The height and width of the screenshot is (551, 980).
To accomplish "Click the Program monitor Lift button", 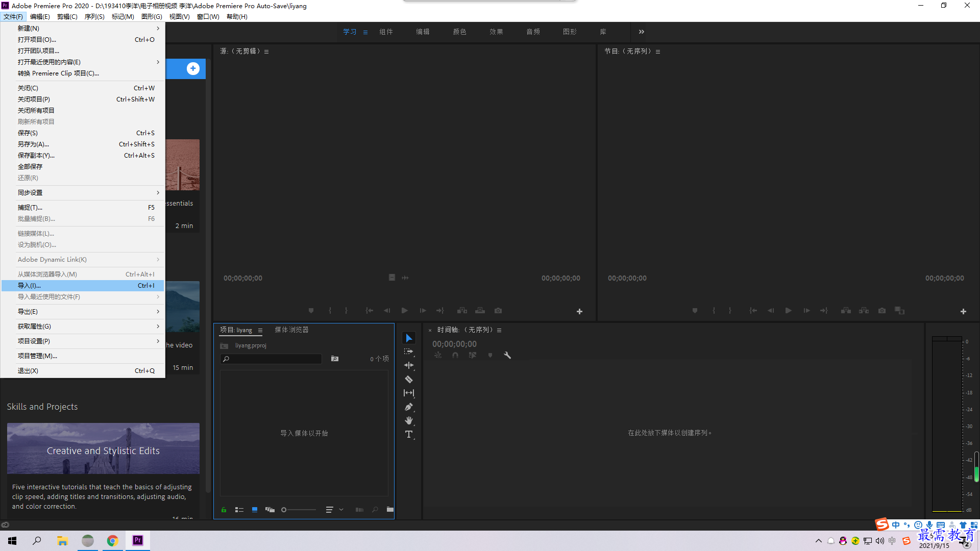I will [x=846, y=310].
